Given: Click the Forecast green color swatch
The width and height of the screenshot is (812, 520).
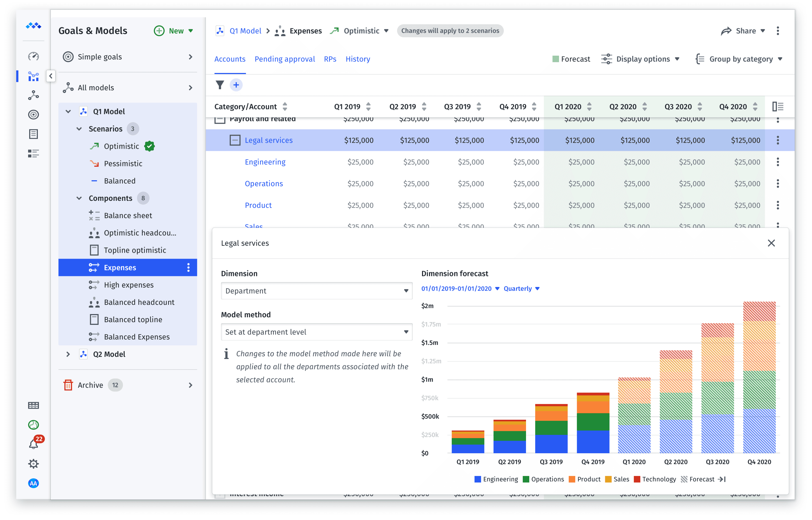Looking at the screenshot, I should pyautogui.click(x=555, y=59).
